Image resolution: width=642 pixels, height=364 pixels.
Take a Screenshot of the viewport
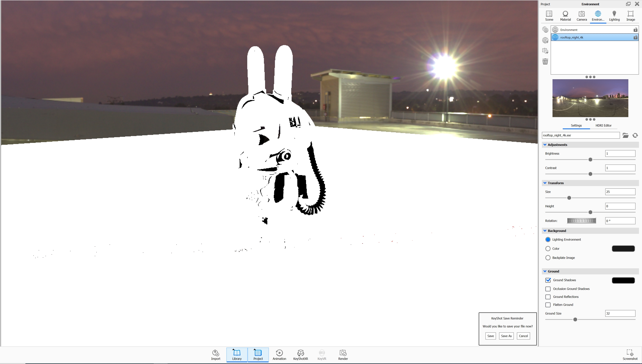click(x=630, y=355)
